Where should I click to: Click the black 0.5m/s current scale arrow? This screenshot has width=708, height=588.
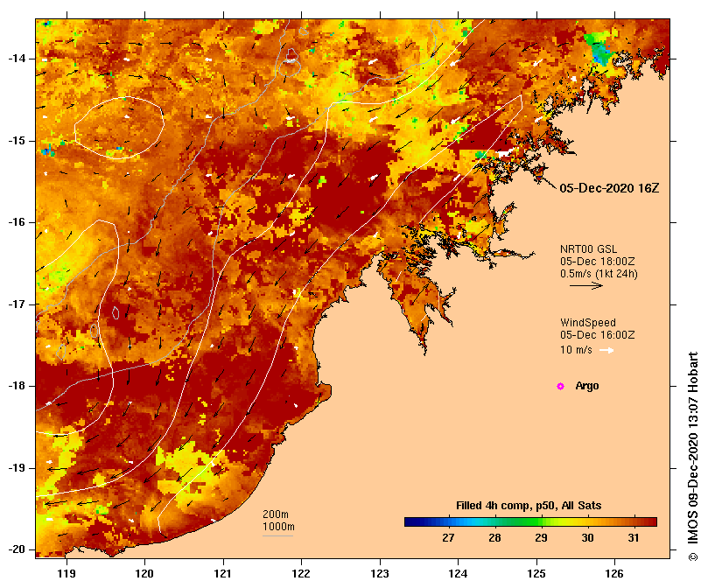(586, 285)
